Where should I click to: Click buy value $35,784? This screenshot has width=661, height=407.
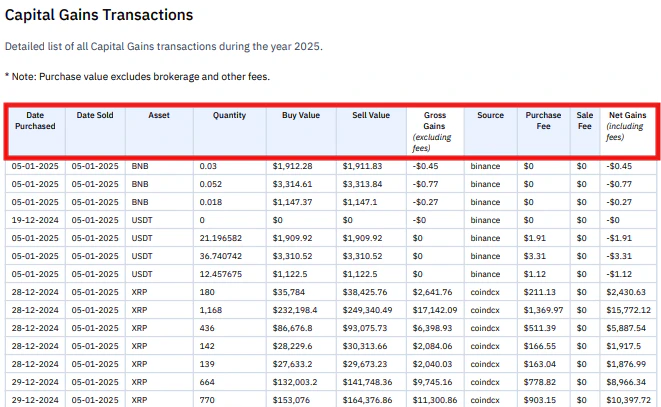[289, 292]
